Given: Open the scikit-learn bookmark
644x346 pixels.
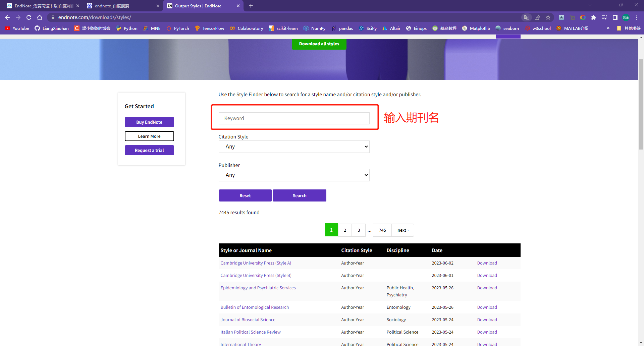Looking at the screenshot, I should pyautogui.click(x=283, y=28).
